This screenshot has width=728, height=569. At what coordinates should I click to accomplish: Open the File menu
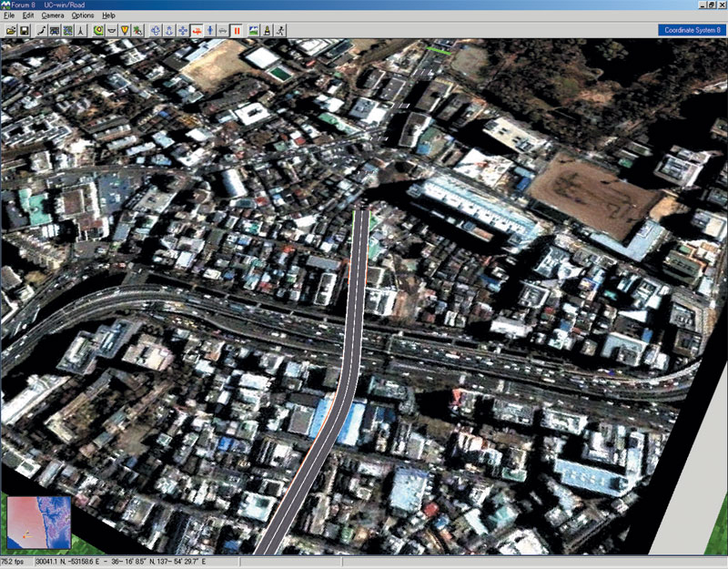[9, 15]
